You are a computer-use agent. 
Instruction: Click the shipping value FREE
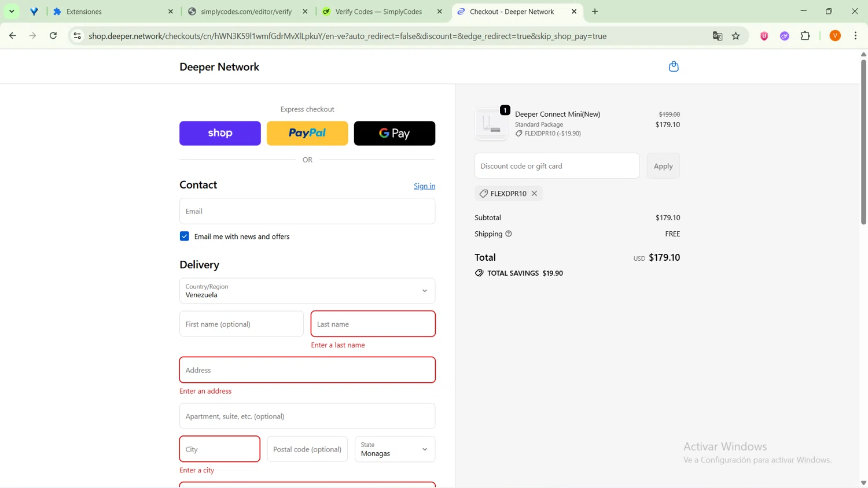click(x=672, y=234)
